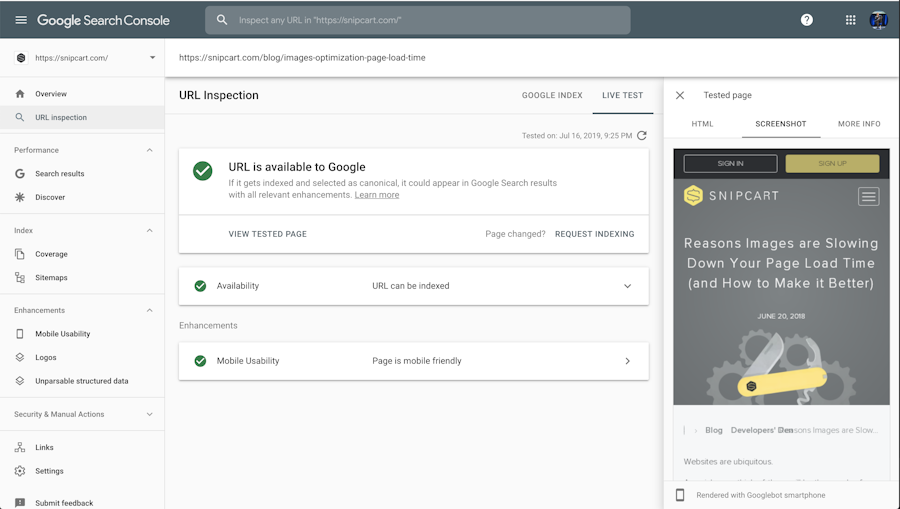Open the Help question mark icon
Screen dimensions: 900x509
coord(806,20)
